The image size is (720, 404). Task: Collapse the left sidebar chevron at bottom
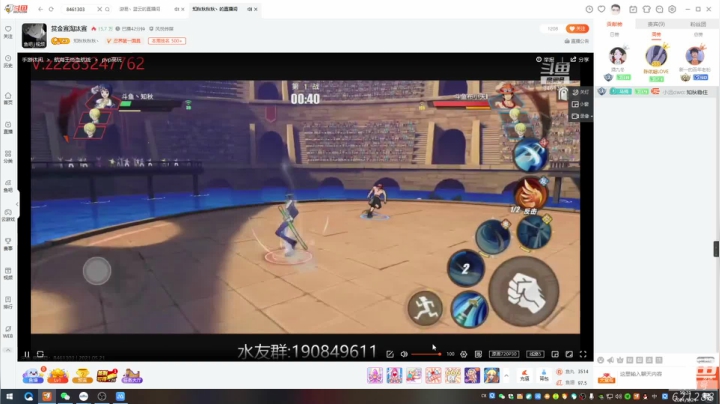click(8, 350)
